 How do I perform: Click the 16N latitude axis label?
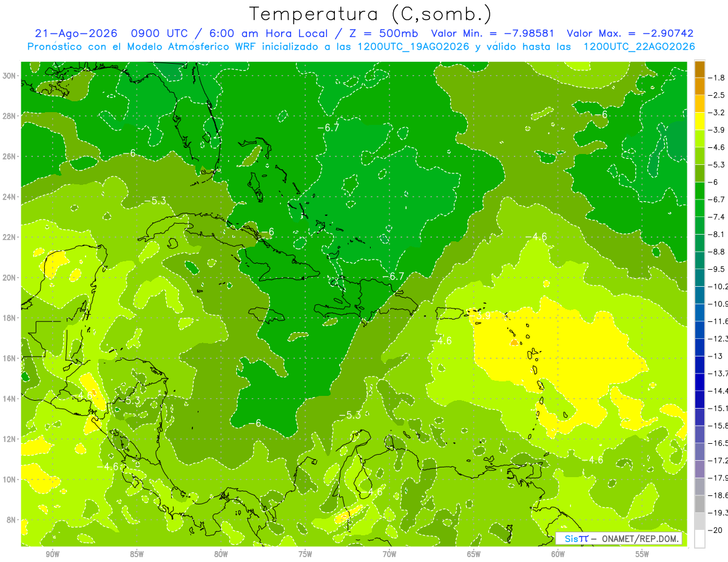pyautogui.click(x=10, y=358)
